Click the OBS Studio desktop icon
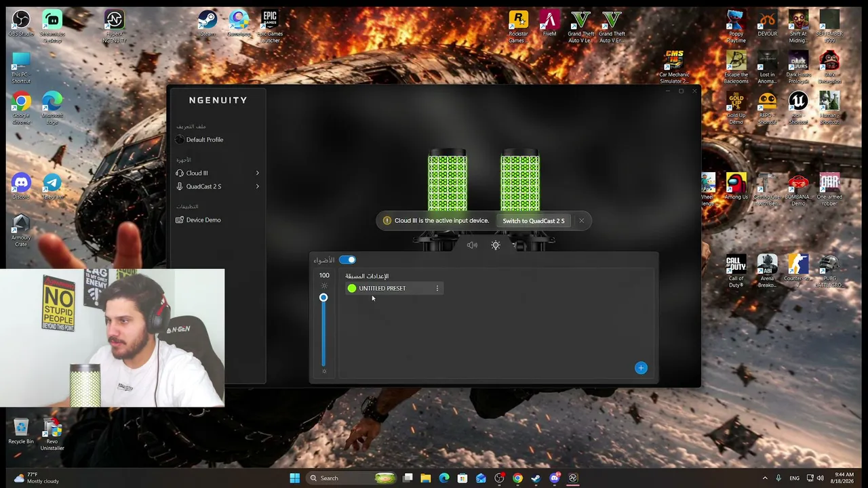The width and height of the screenshot is (868, 488). click(21, 24)
